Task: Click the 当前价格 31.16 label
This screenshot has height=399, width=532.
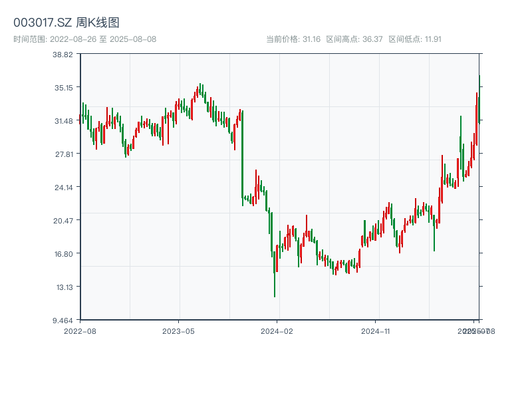Action: (x=293, y=39)
